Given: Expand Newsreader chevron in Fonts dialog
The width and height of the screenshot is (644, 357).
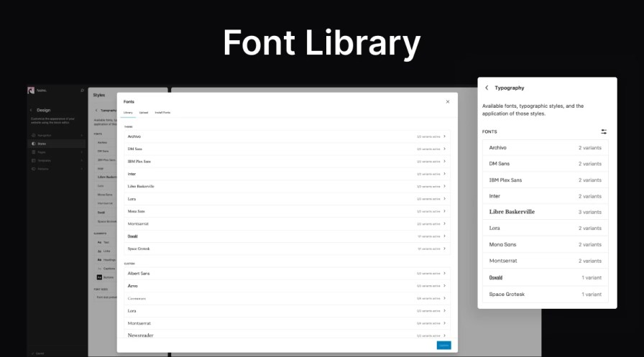Looking at the screenshot, I should [x=444, y=335].
